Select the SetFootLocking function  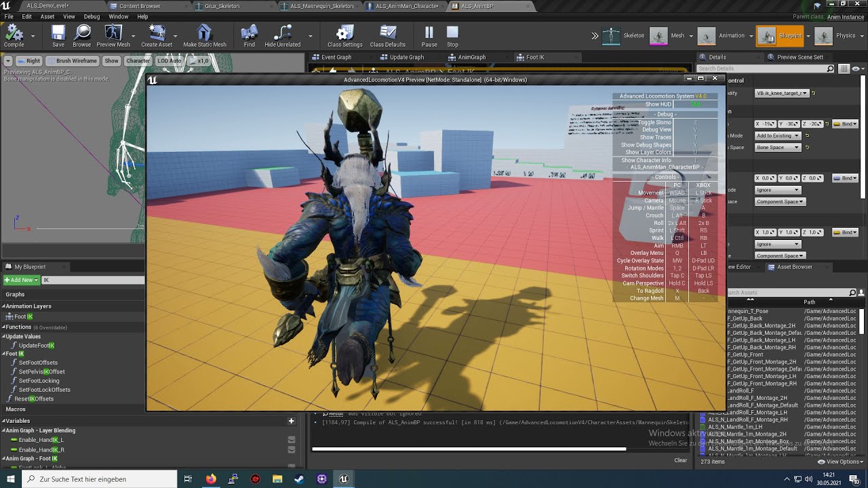coord(39,381)
